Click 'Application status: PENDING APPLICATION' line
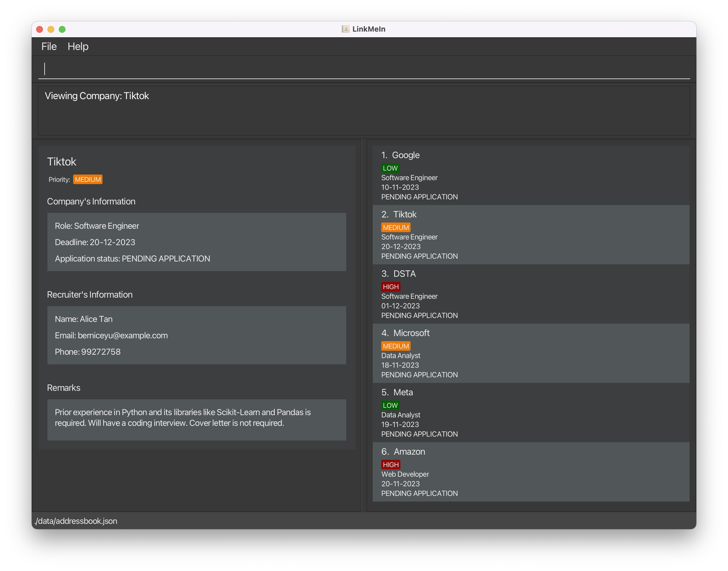The width and height of the screenshot is (728, 571). click(132, 259)
